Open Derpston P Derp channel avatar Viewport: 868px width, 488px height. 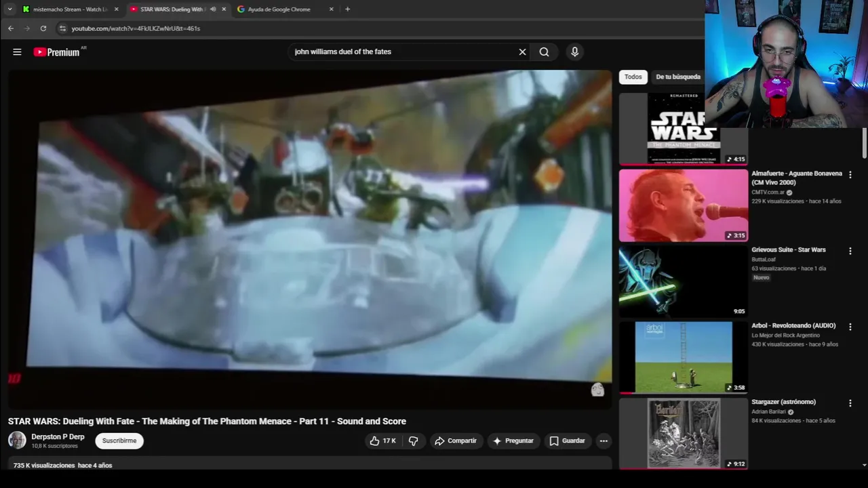17,441
